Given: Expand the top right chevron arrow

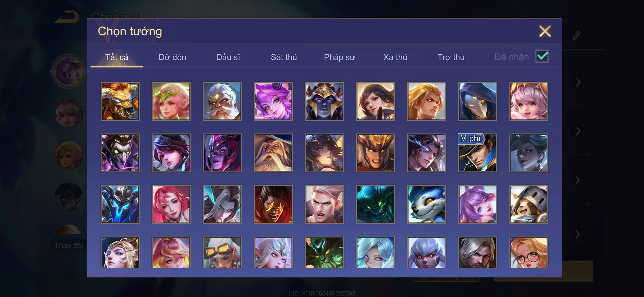Looking at the screenshot, I should [578, 82].
